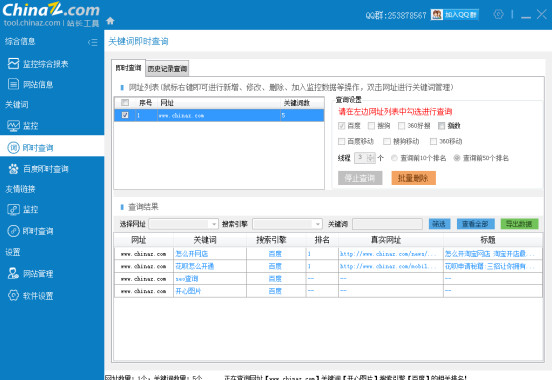
Task: Select the 查询前50个排名 radio button
Action: coord(457,158)
